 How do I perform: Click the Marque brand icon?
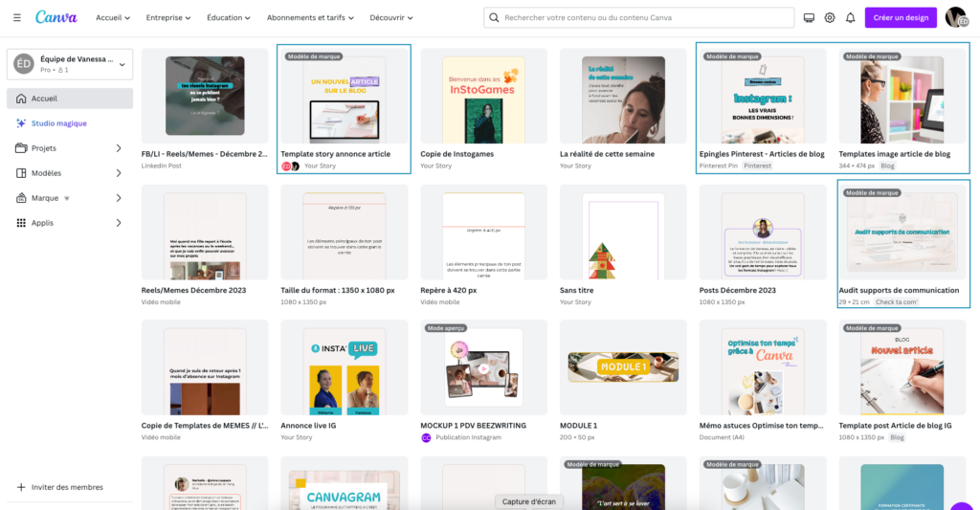(21, 198)
